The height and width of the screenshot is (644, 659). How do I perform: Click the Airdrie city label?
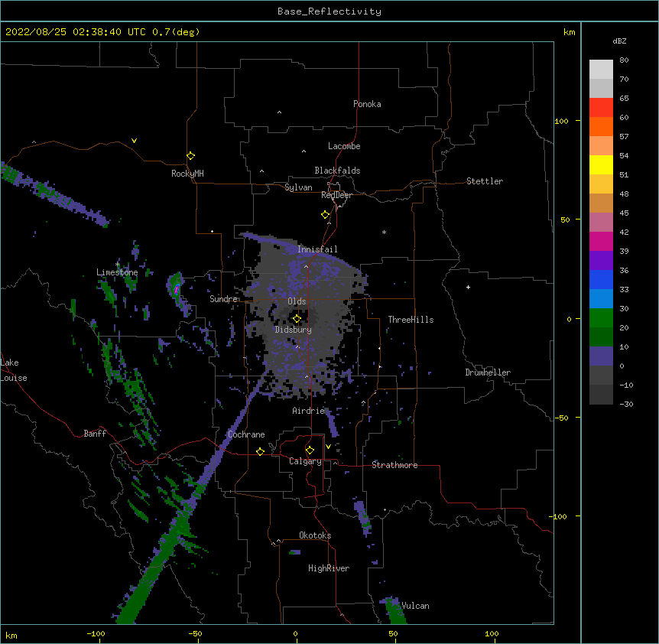(309, 411)
